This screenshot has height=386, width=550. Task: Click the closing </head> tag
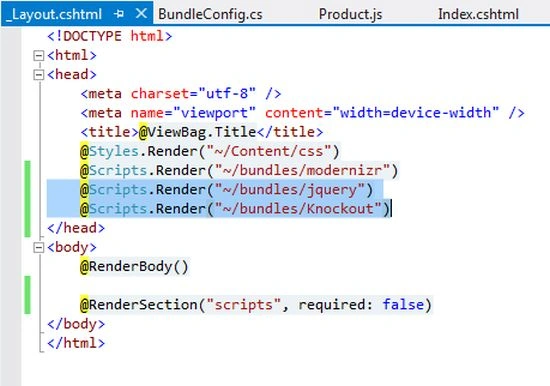(x=76, y=228)
